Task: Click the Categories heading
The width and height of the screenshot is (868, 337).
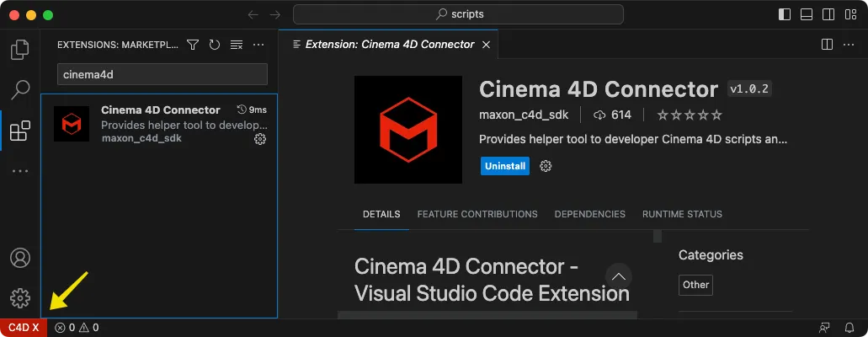Action: click(x=711, y=255)
